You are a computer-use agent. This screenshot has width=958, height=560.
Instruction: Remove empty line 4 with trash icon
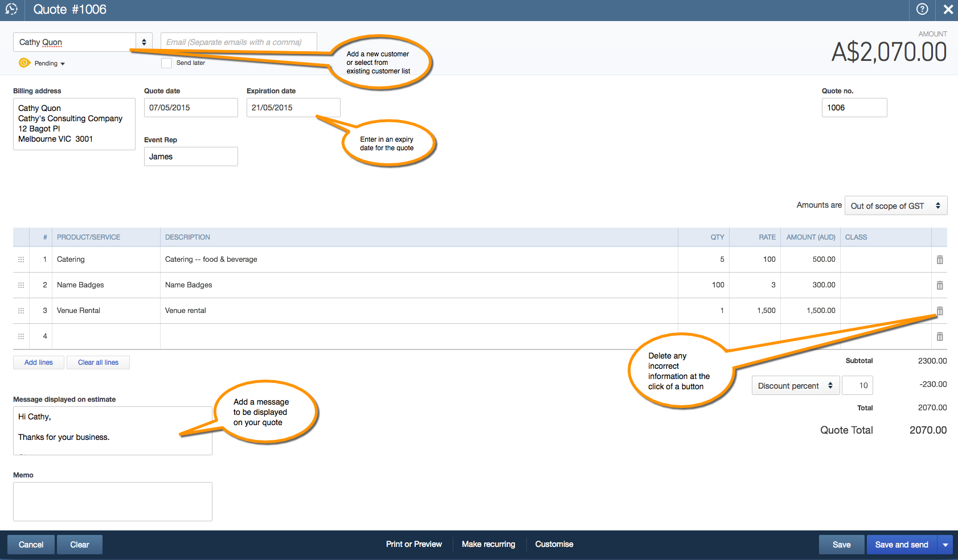coord(939,336)
